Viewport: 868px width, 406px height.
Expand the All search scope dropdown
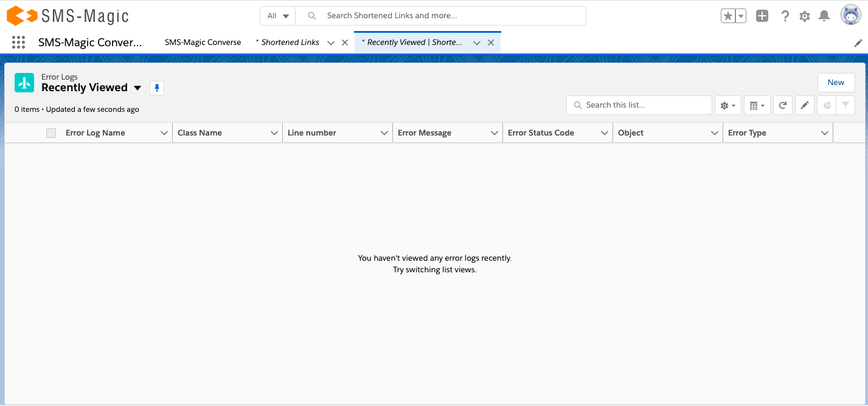tap(277, 16)
